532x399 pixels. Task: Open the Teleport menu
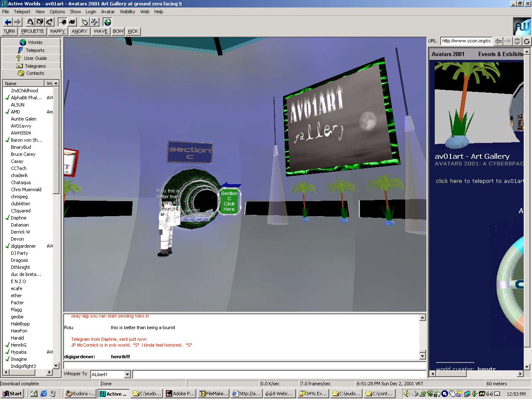pyautogui.click(x=22, y=12)
